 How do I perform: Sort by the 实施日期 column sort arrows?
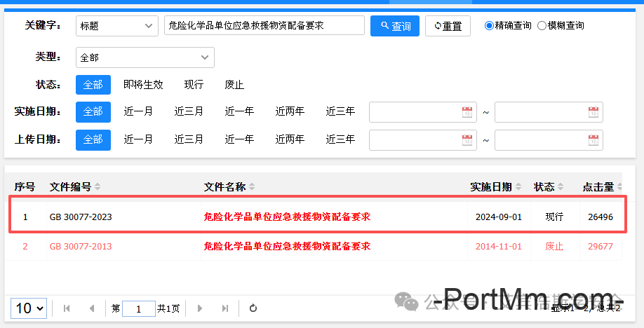(518, 187)
